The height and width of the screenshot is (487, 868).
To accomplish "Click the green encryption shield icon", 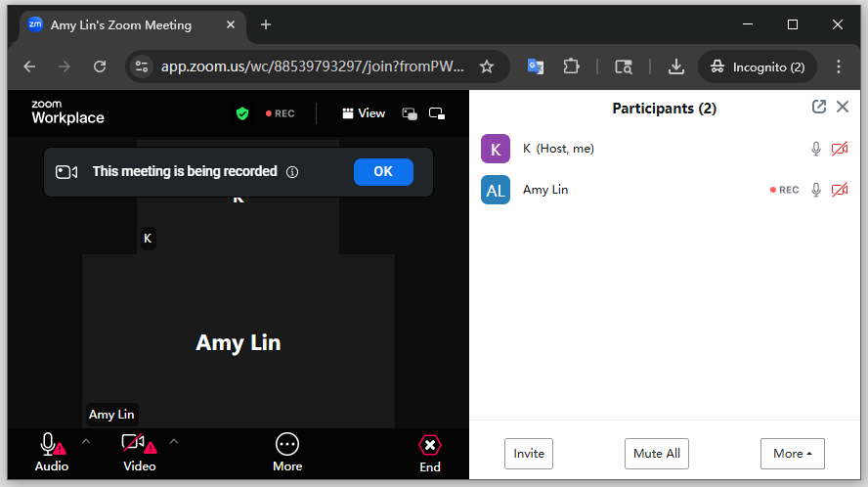I will click(242, 113).
